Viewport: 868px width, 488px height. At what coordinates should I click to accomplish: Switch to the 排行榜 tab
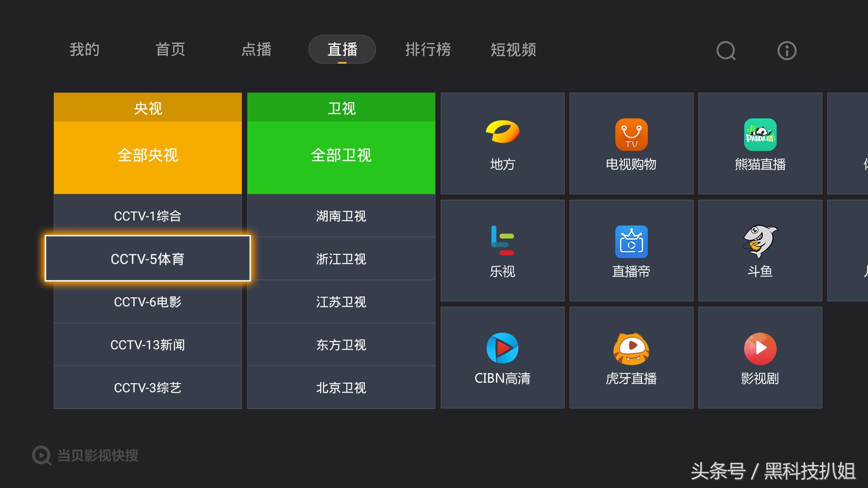click(x=428, y=51)
